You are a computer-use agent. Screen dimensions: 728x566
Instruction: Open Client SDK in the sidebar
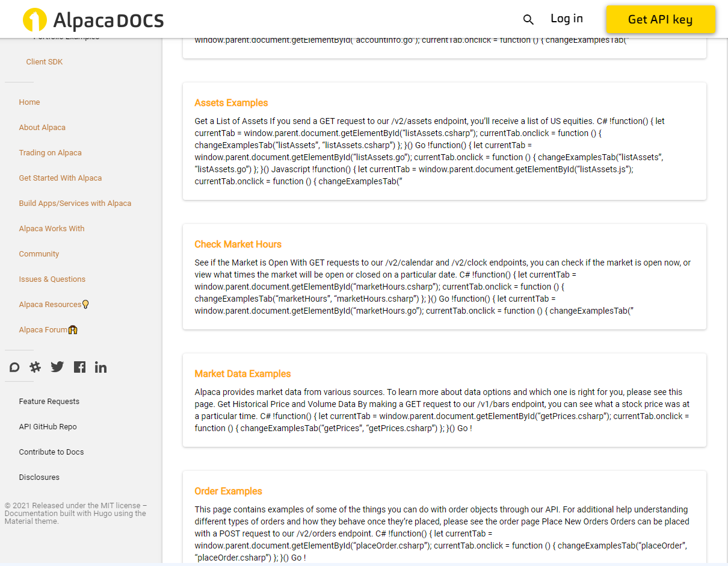coord(45,62)
